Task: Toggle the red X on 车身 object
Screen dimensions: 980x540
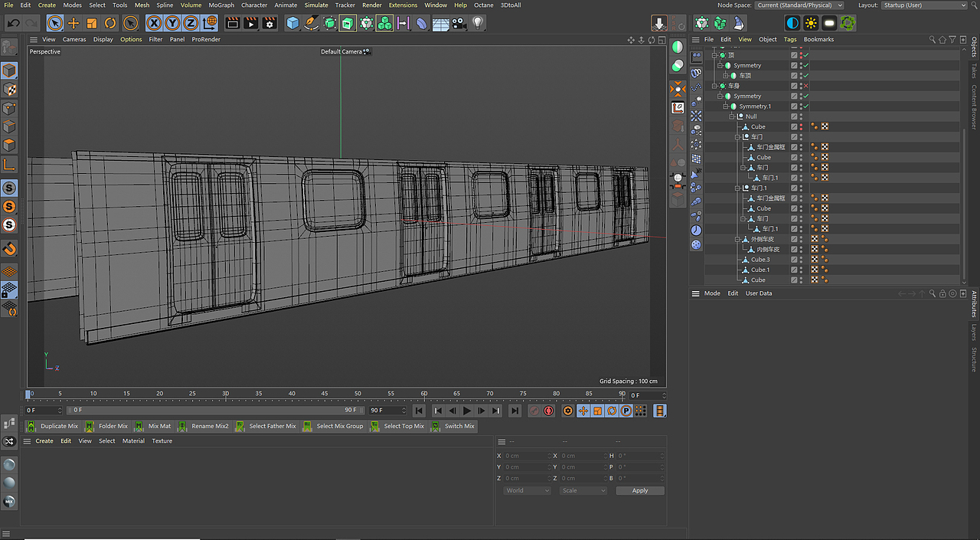Action: [805, 86]
